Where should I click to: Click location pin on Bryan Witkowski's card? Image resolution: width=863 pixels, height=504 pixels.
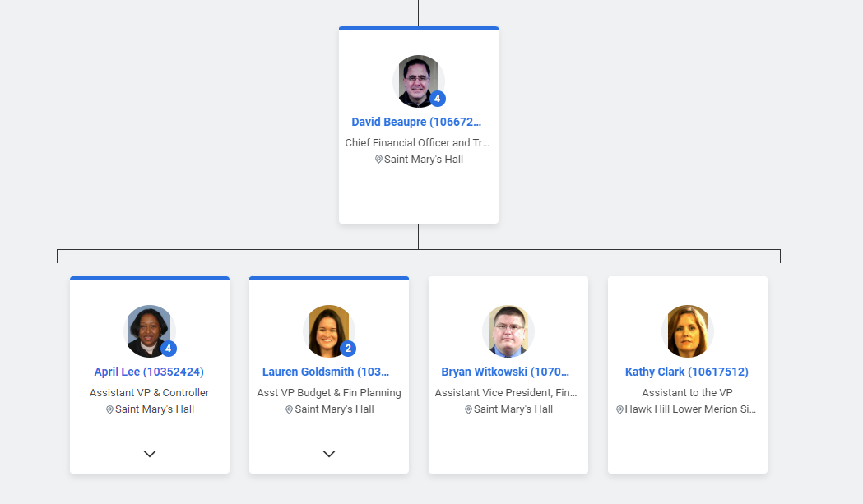(468, 409)
